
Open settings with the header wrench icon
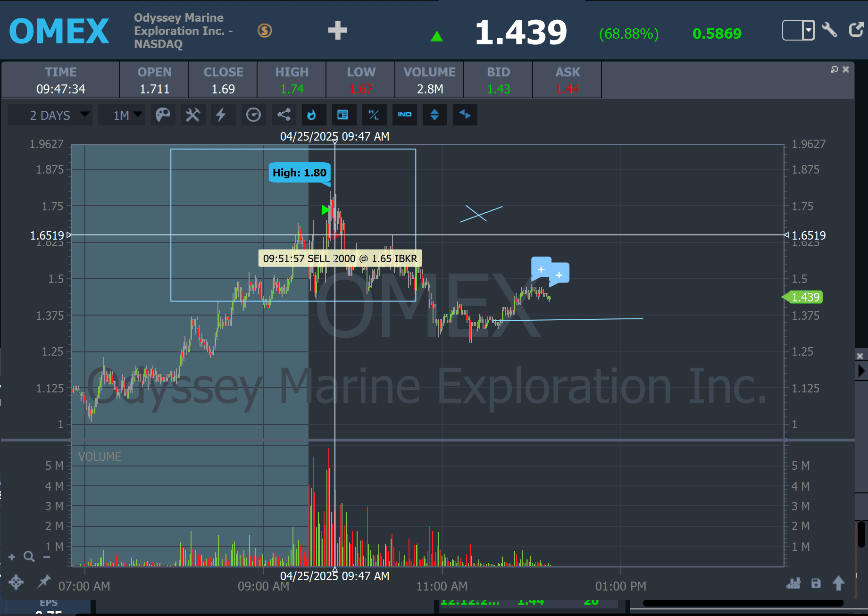(829, 29)
